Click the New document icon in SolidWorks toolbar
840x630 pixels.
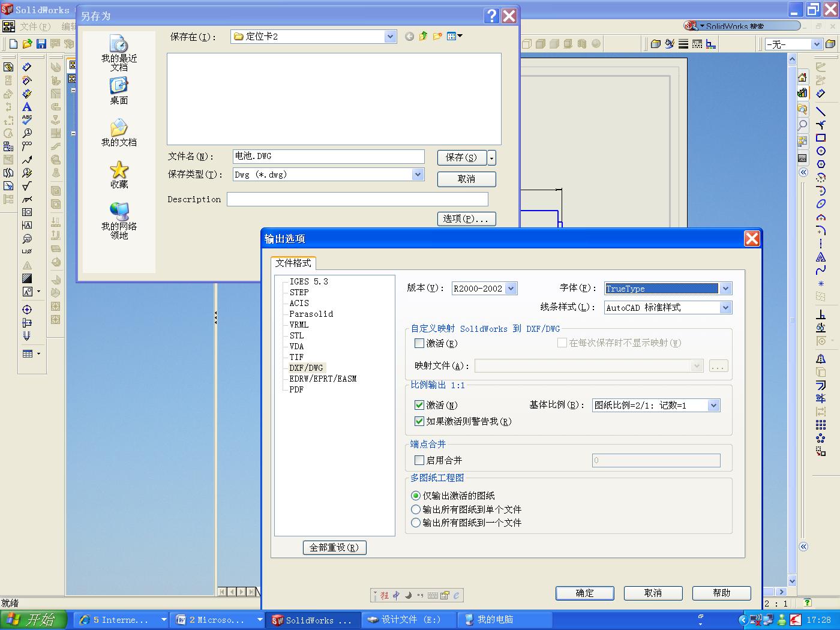pyautogui.click(x=13, y=44)
